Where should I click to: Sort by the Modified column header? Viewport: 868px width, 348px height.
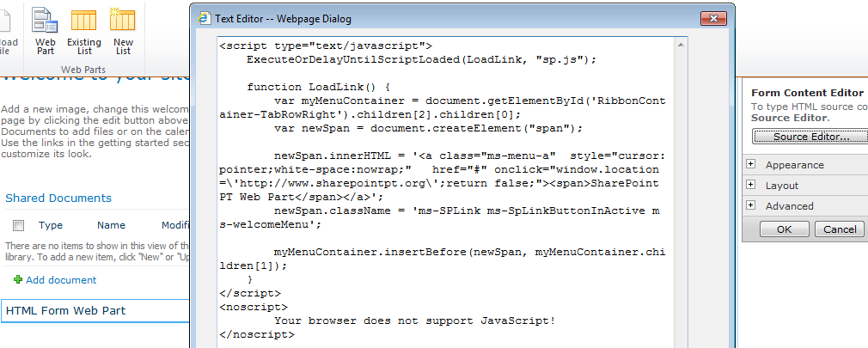175,225
